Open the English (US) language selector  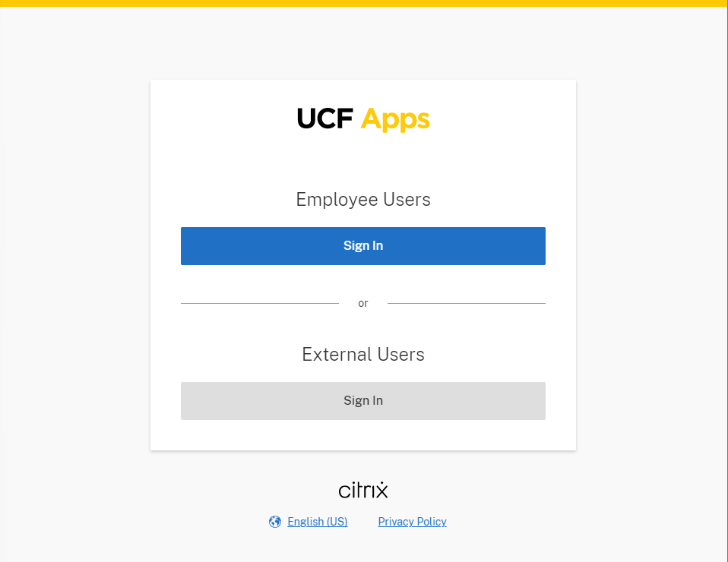pos(318,522)
